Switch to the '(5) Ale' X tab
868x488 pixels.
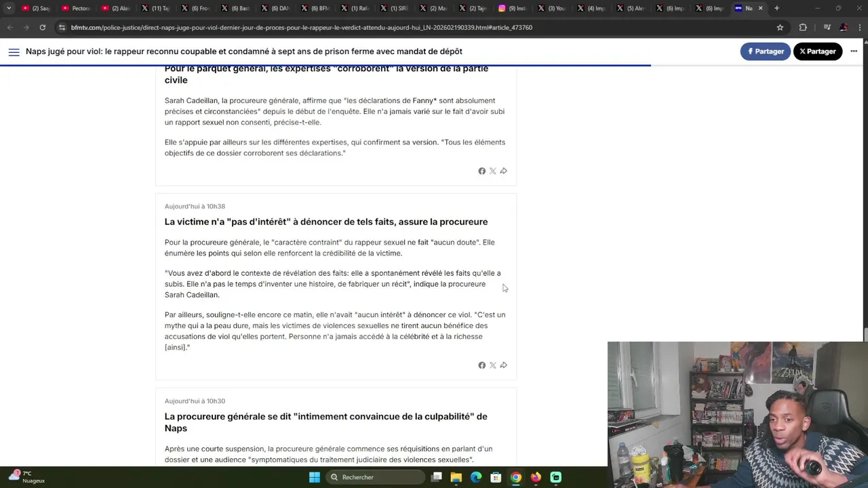[x=631, y=8]
